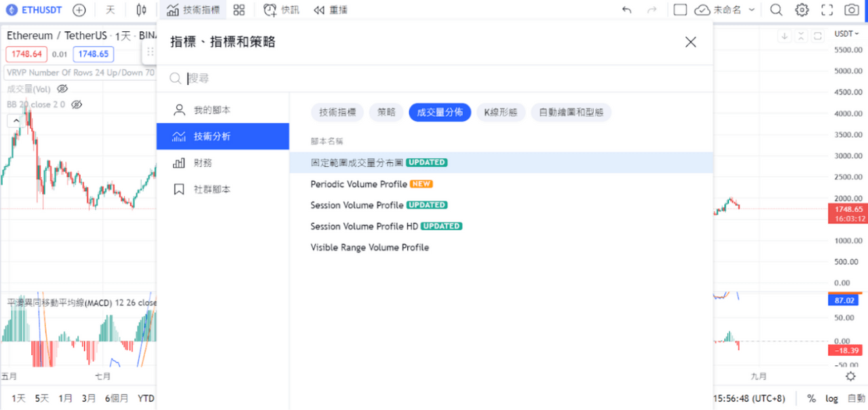This screenshot has height=410, width=868.
Task: Set range to 3月
Action: pyautogui.click(x=89, y=398)
